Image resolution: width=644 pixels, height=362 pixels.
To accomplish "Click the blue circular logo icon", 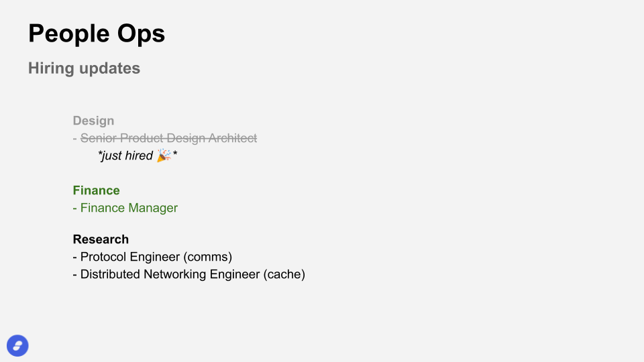I will pos(17,346).
